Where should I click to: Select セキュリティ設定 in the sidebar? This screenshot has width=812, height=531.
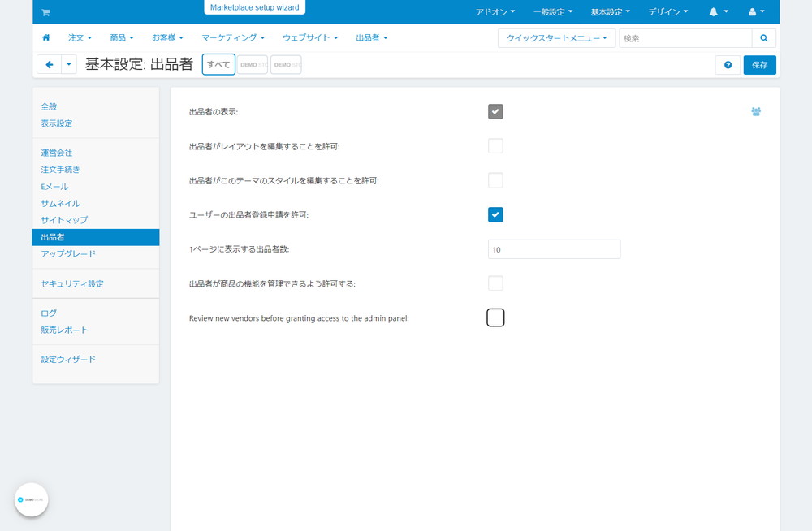[72, 284]
